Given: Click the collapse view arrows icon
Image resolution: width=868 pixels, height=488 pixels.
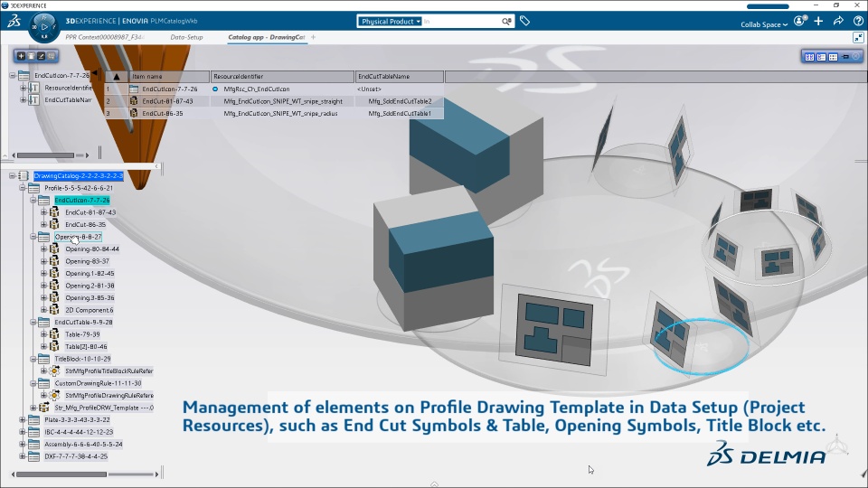Looking at the screenshot, I should tap(858, 37).
